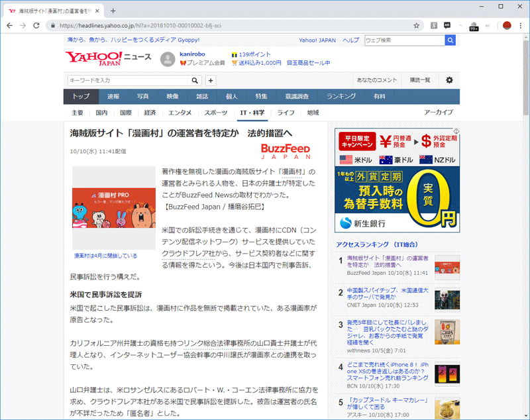Select the 有料 navigation tab
The image size is (530, 420).
(379, 96)
